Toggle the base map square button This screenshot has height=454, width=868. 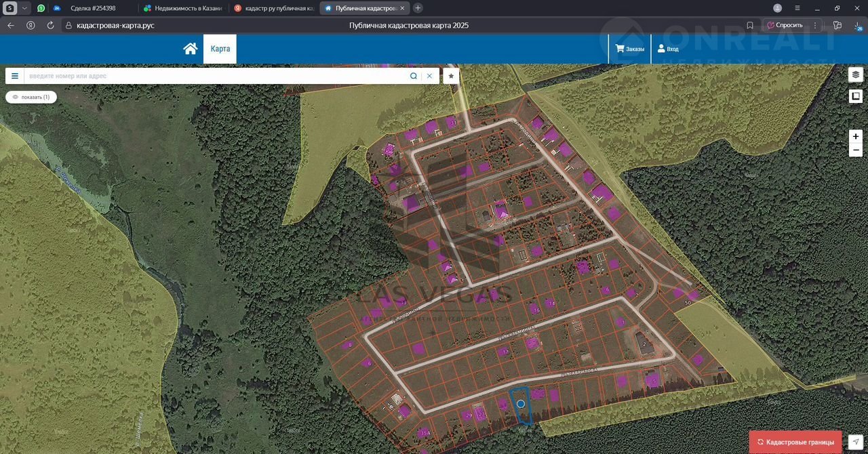(x=856, y=96)
